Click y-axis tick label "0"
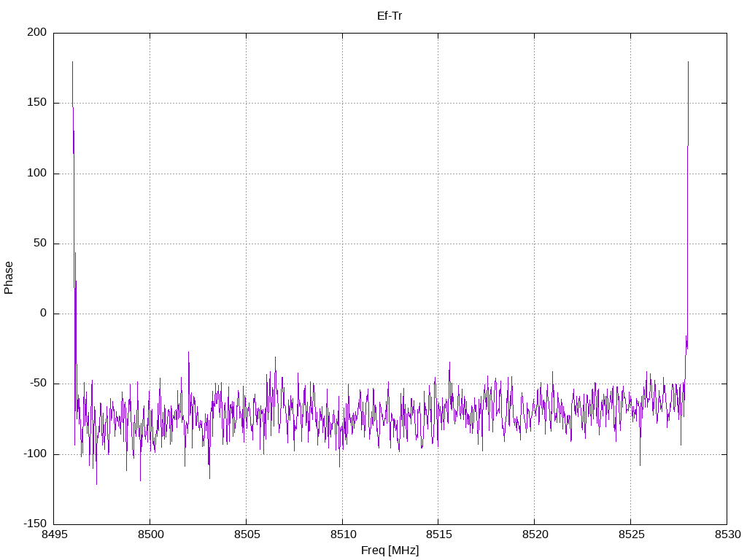This screenshot has width=747, height=560. (x=43, y=313)
